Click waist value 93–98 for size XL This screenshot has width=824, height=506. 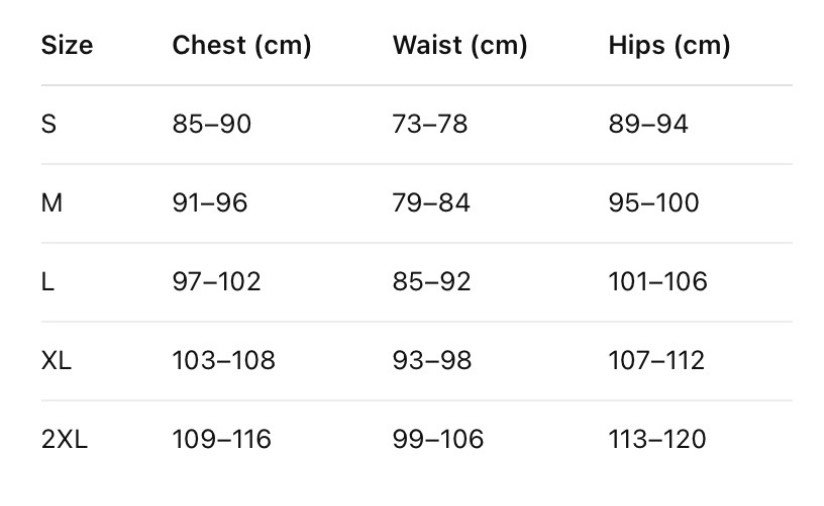click(x=431, y=361)
